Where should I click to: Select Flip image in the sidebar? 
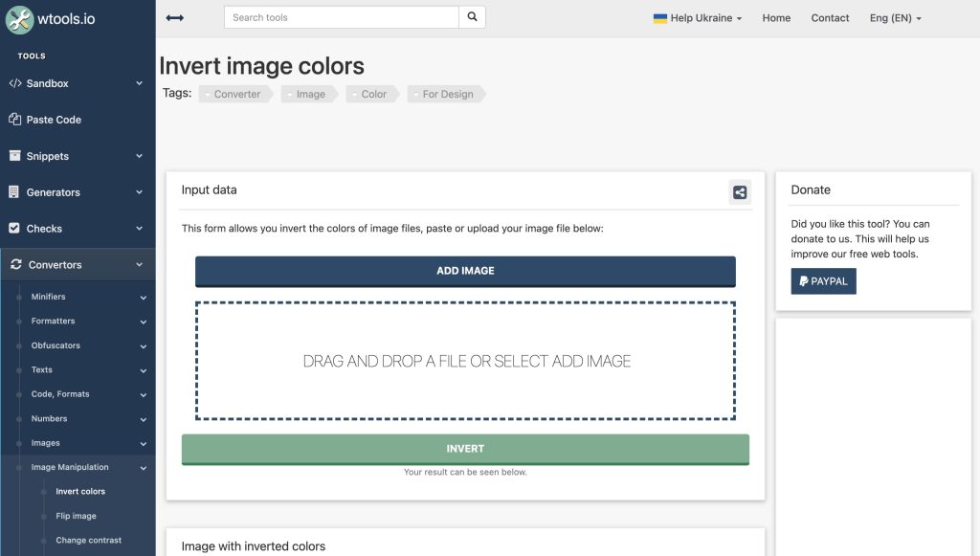(x=76, y=516)
